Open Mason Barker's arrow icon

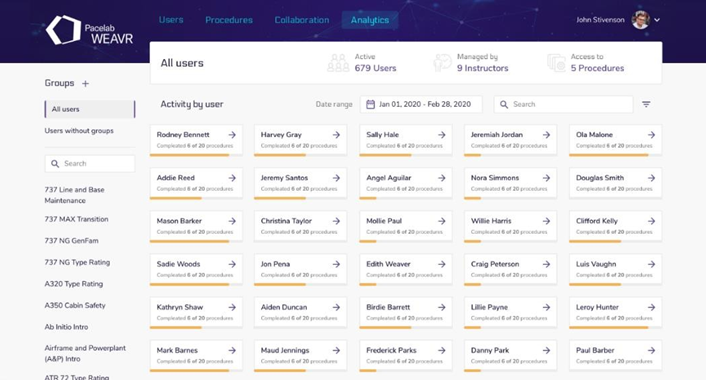point(232,221)
